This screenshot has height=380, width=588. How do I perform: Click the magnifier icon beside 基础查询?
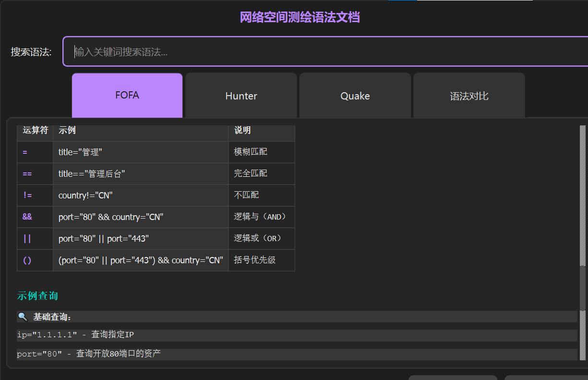pyautogui.click(x=23, y=317)
